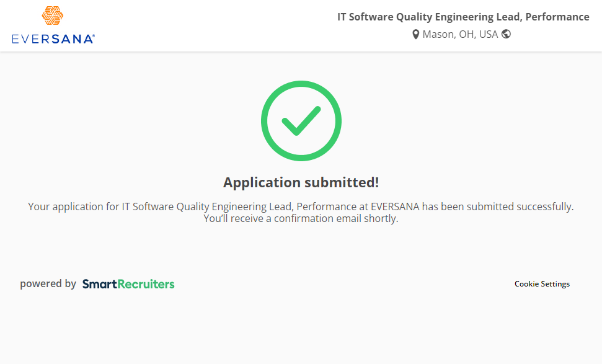Click the EVERSANA wordmark under the emblem
The width and height of the screenshot is (602, 364).
pyautogui.click(x=51, y=39)
